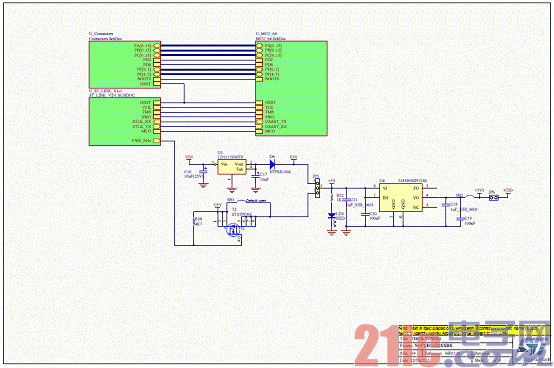Select capacitor C17 next to the regulator
Image resolution: width=554 pixels, height=368 pixels.
(255, 175)
